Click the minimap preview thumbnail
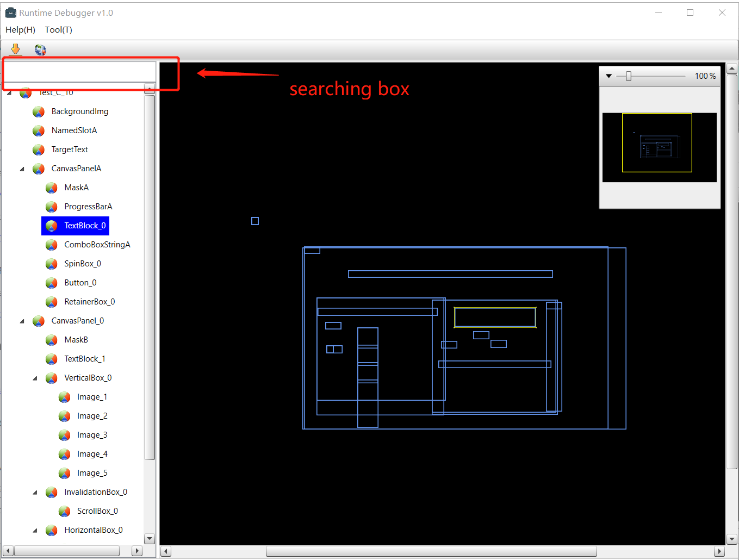This screenshot has width=739, height=560. tap(660, 147)
